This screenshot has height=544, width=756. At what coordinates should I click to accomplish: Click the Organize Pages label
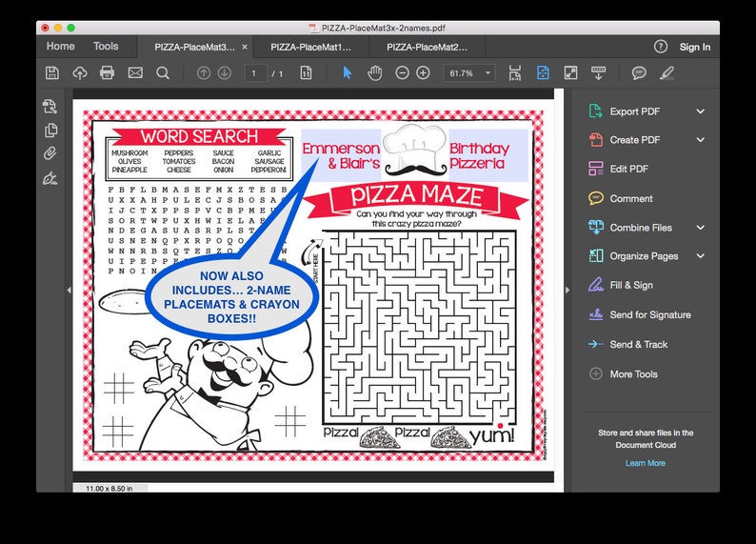[644, 256]
